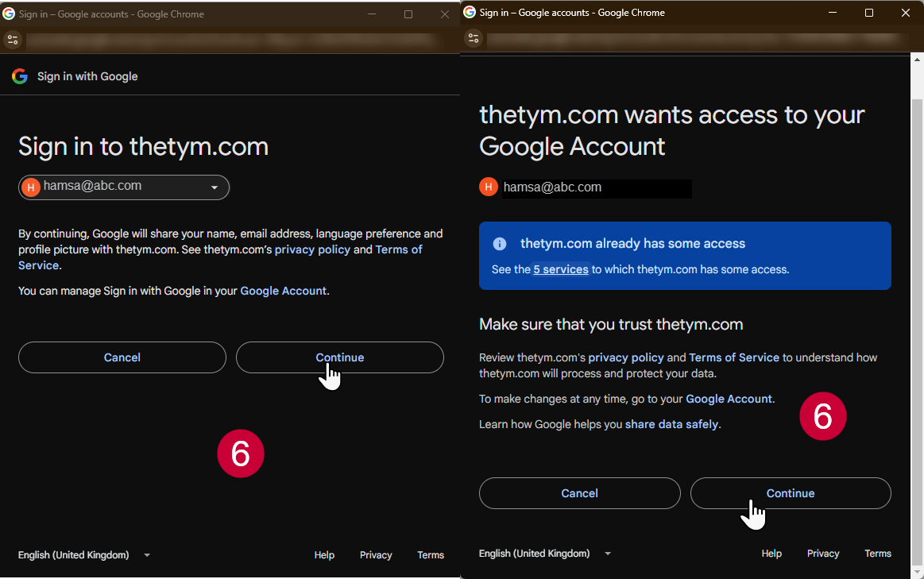Open Google Account link in Sign in to thetym.com window
The image size is (924, 579).
pyautogui.click(x=284, y=291)
